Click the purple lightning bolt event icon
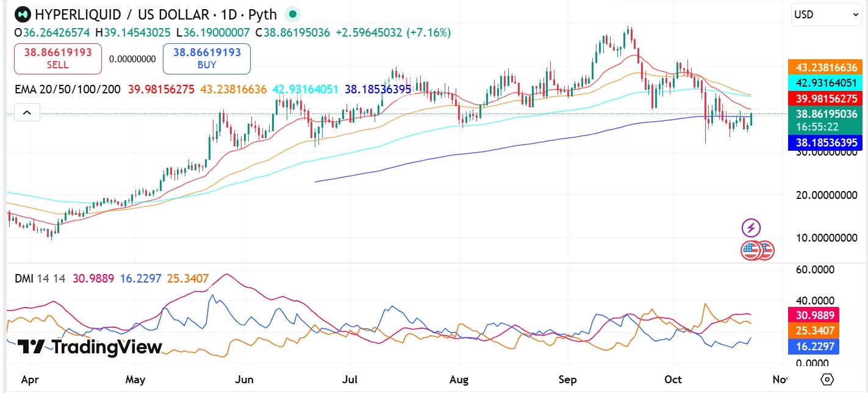Screen dimensions: 868x393 click(x=751, y=228)
